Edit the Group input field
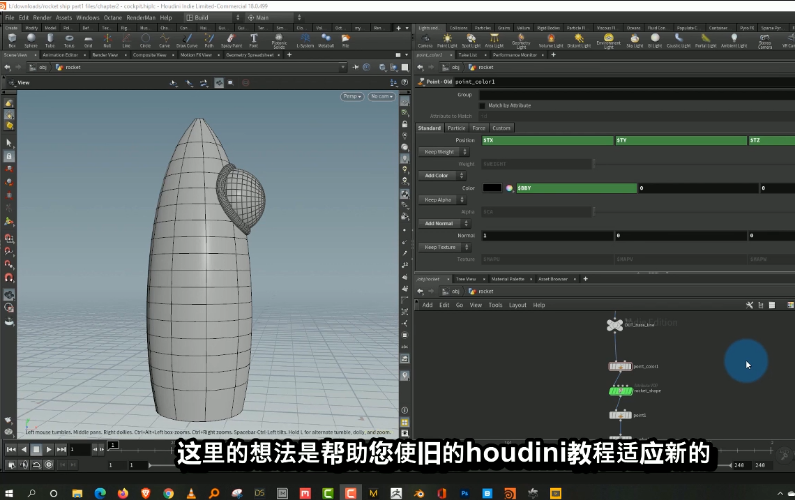Screen dimensions: 795x500 coord(637,95)
